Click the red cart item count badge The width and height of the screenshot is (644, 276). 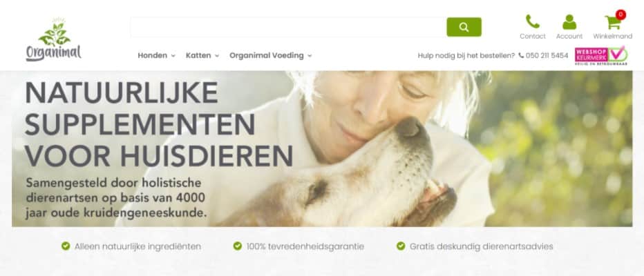pyautogui.click(x=621, y=14)
